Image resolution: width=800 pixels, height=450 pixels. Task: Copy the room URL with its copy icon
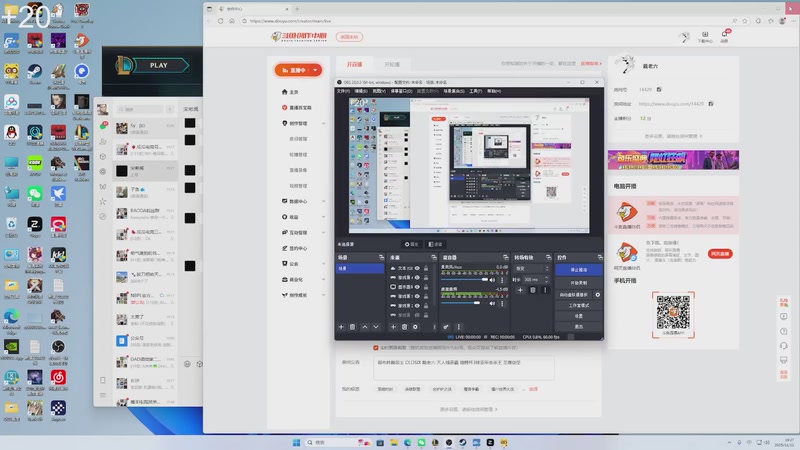point(711,104)
